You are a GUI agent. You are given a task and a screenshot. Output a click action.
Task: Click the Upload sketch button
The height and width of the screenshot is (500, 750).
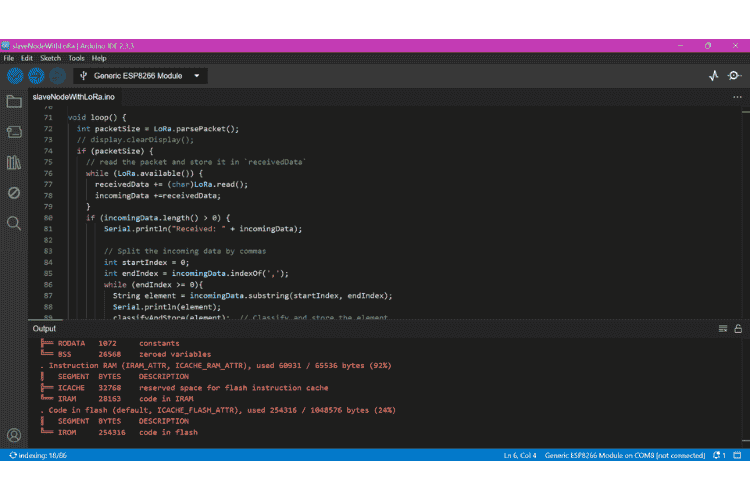coord(36,76)
